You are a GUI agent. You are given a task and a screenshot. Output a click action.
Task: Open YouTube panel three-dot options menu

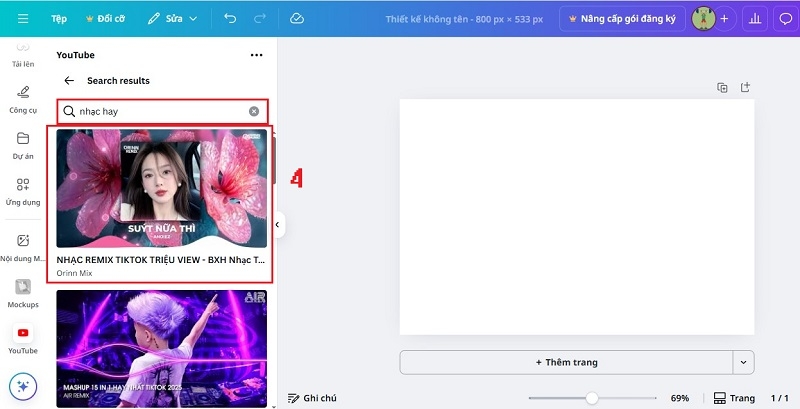(x=257, y=55)
